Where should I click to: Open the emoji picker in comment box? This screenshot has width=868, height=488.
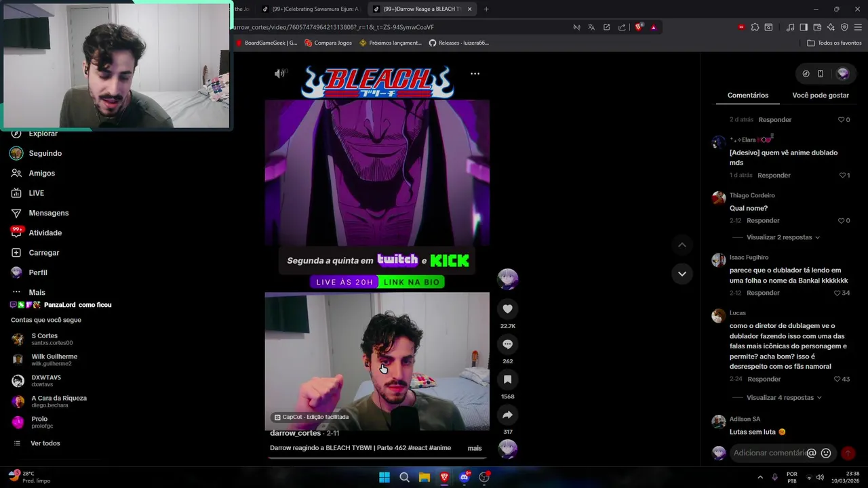pyautogui.click(x=826, y=453)
